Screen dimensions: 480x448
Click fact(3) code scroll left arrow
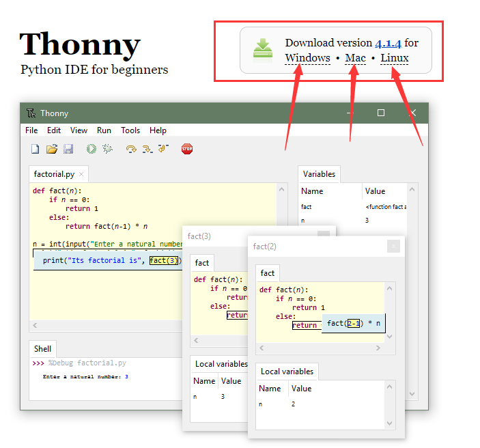196,340
